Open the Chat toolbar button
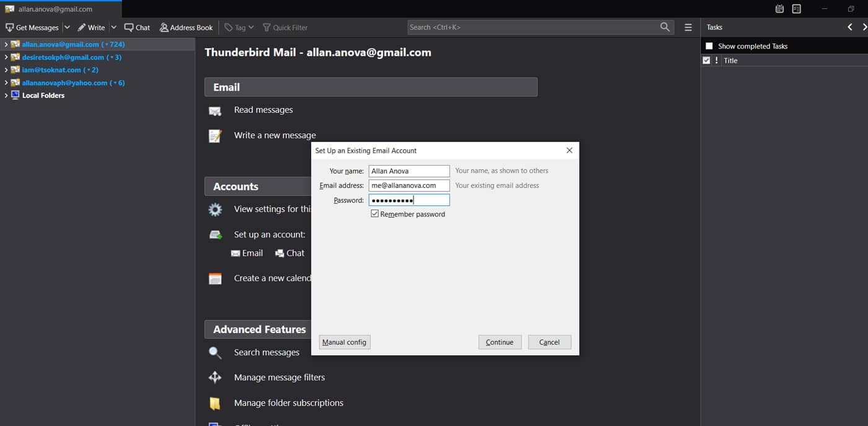The image size is (868, 426). tap(137, 27)
